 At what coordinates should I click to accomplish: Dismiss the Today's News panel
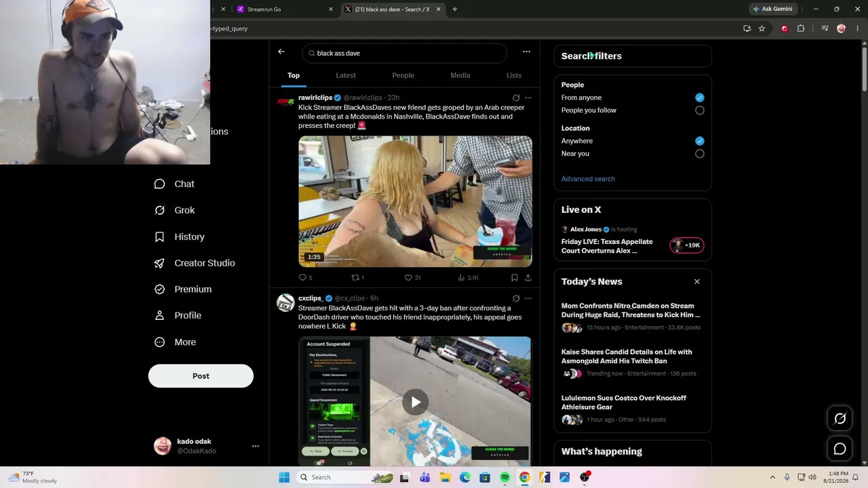tap(696, 281)
